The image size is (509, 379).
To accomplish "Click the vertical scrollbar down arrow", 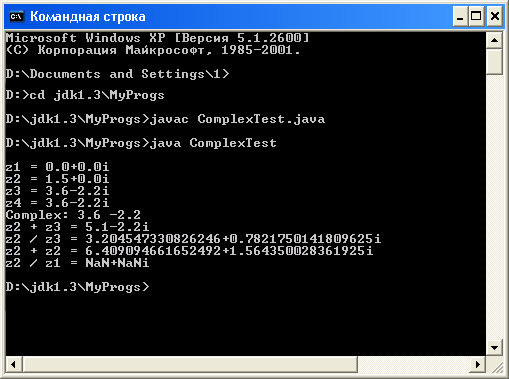I will 494,348.
